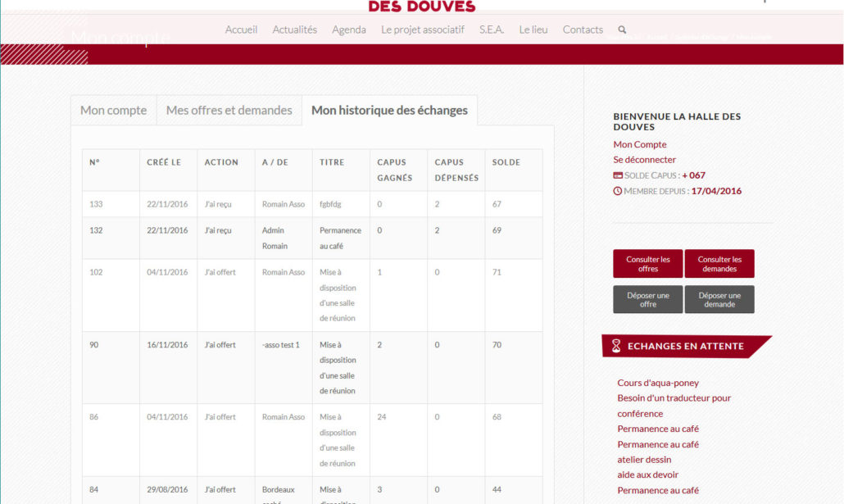Click the 24 capus gagnés value
Viewport: 844px width, 504px height.
[382, 417]
